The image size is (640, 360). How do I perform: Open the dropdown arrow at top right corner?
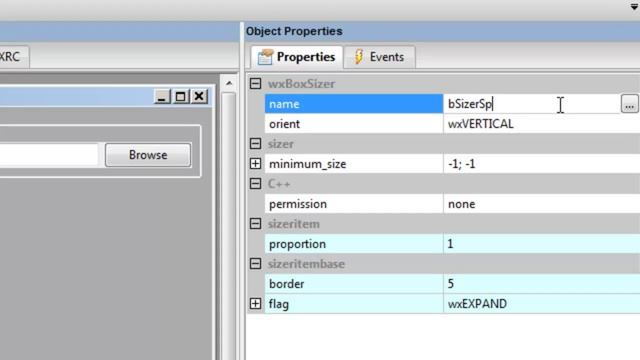coord(635,7)
